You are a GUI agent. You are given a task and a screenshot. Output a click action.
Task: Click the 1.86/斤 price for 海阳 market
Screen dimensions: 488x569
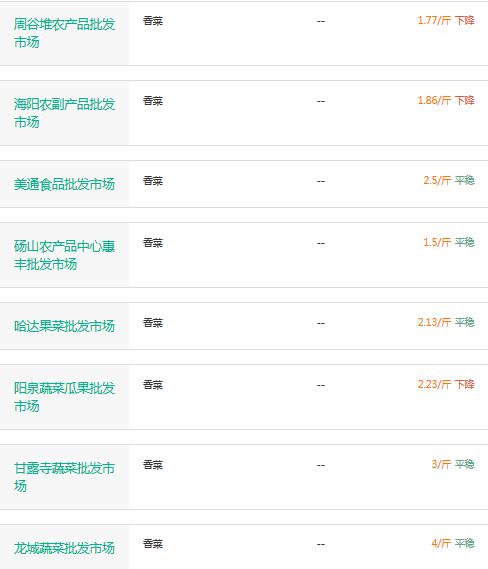[434, 100]
